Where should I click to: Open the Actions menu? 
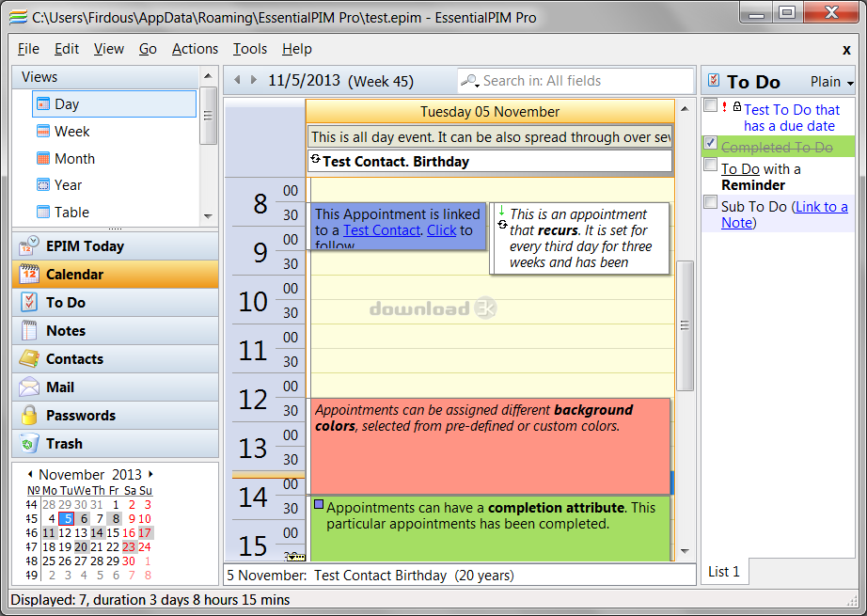(x=195, y=49)
